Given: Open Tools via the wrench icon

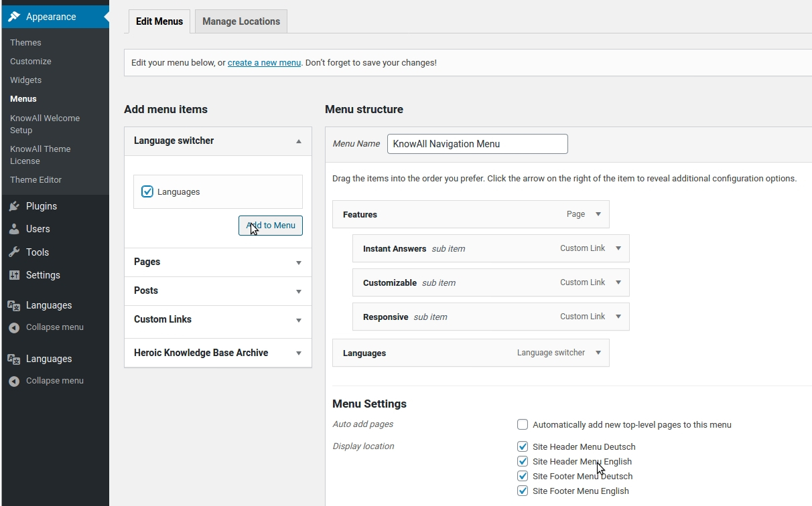Looking at the screenshot, I should (14, 252).
